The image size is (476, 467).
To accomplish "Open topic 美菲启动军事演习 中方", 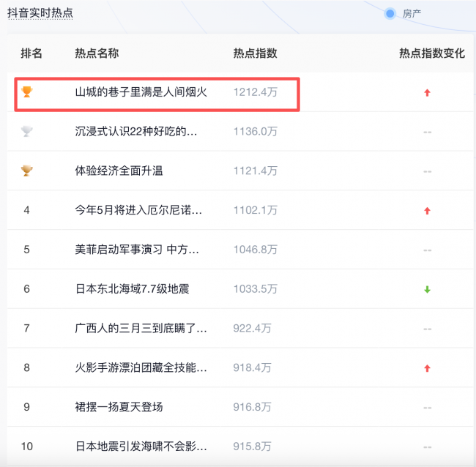I will tap(137, 250).
